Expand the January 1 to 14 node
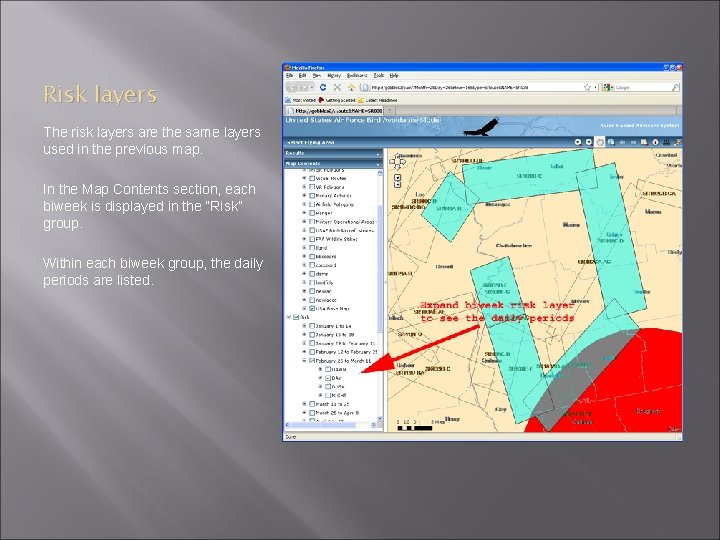This screenshot has height=540, width=720. tap(304, 326)
